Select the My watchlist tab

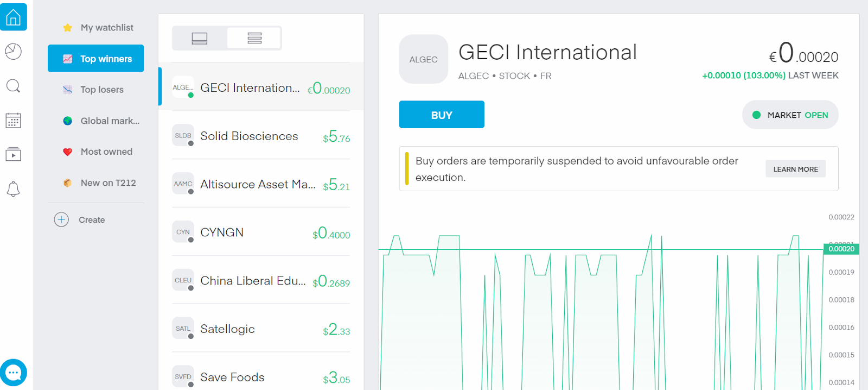coord(106,28)
